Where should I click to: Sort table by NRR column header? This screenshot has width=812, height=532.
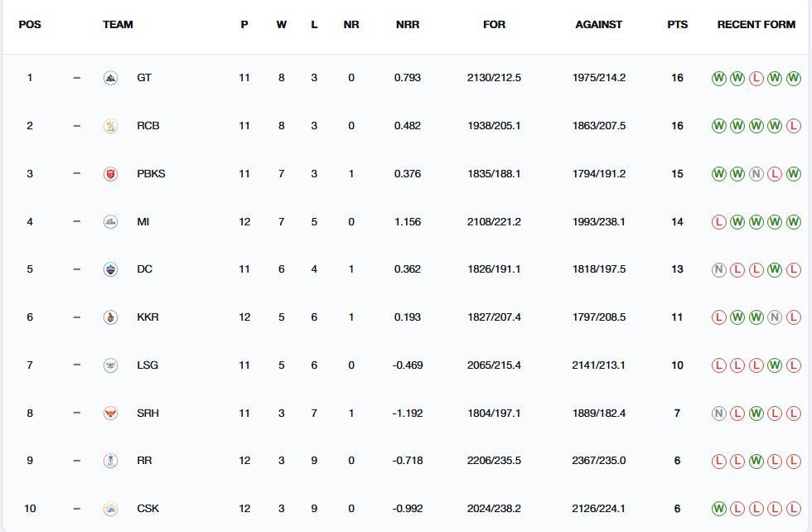[x=408, y=25]
